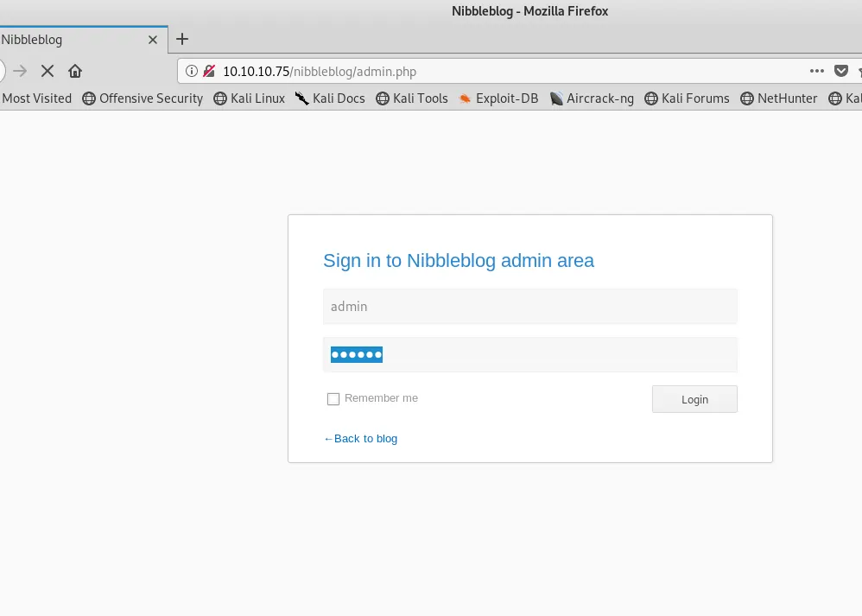Show site information icon in address bar
The width and height of the screenshot is (862, 616).
tap(191, 71)
